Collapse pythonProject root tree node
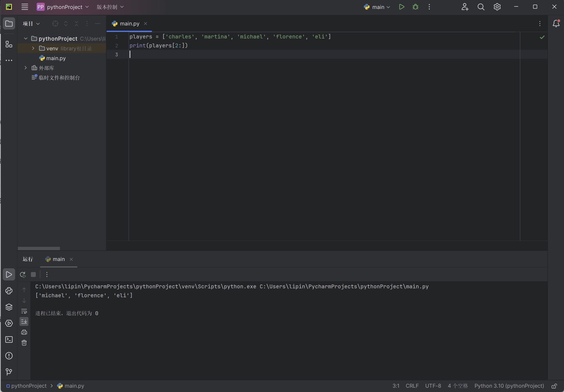564x392 pixels. click(x=26, y=39)
